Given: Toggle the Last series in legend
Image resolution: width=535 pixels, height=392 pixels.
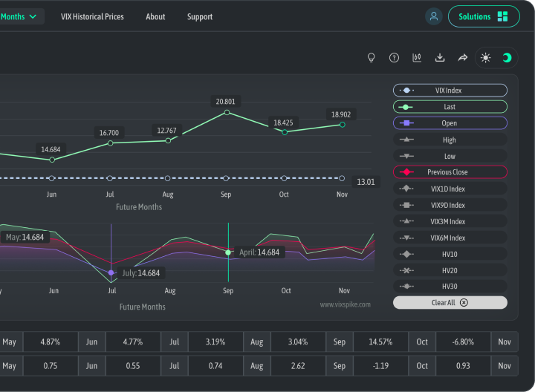Looking at the screenshot, I should pos(450,107).
